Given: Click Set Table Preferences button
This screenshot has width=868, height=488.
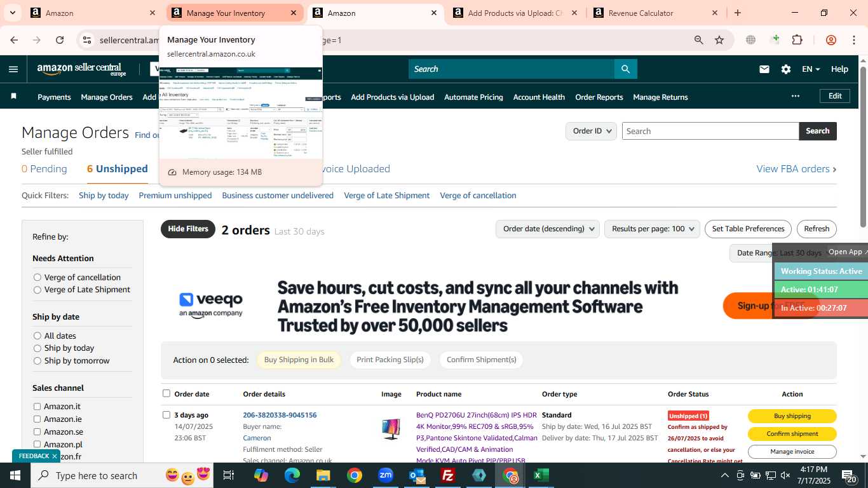Looking at the screenshot, I should [748, 229].
